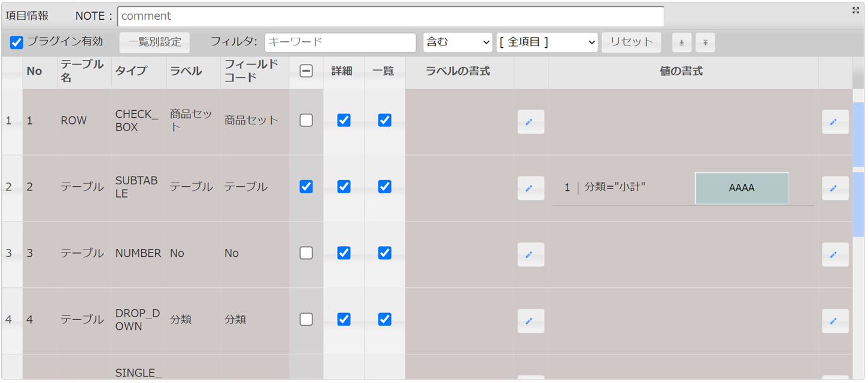Viewport: 868px width, 383px height.
Task: Uncheck 一覧 checkbox in CHECK_BOX row
Action: [x=385, y=120]
